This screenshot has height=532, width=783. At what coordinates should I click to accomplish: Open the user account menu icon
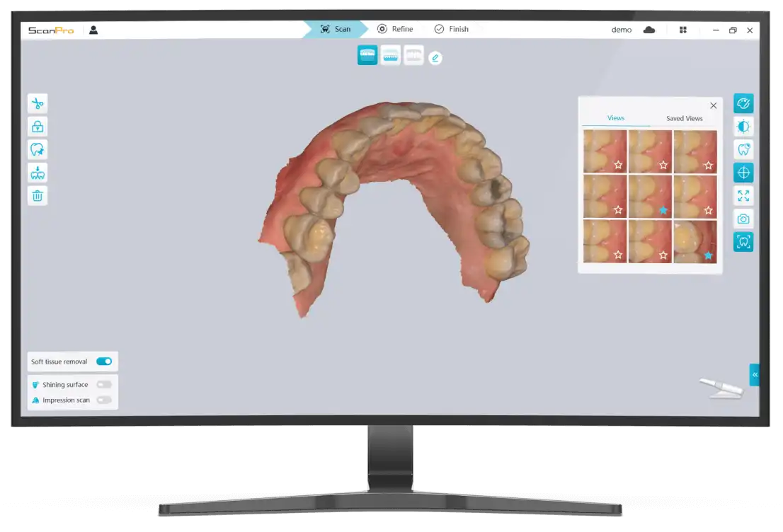click(x=93, y=30)
